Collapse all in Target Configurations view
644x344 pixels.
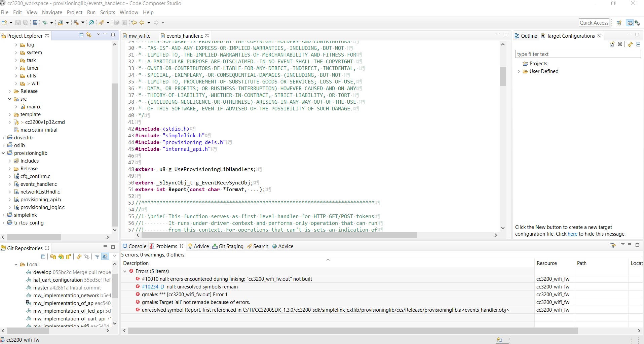[x=638, y=44]
